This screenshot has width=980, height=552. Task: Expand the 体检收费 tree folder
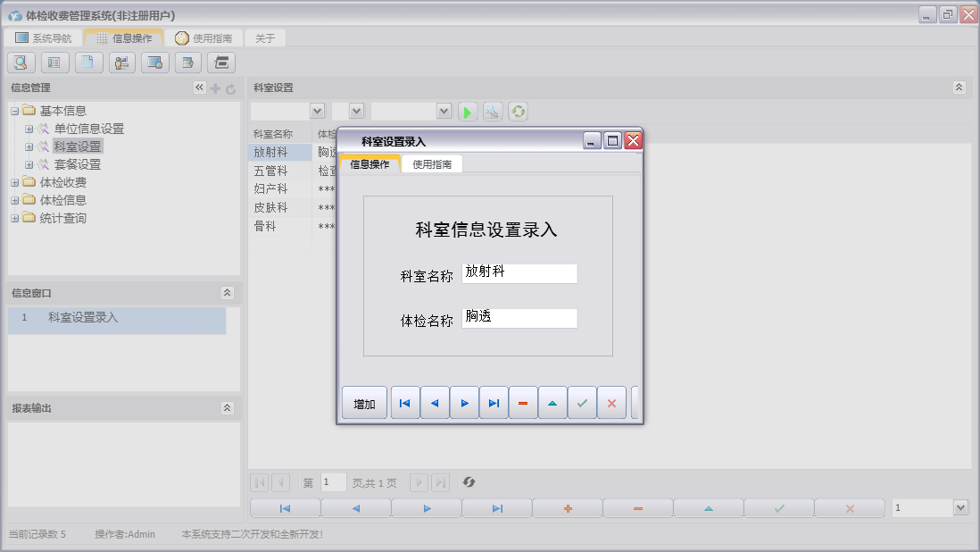(x=15, y=183)
